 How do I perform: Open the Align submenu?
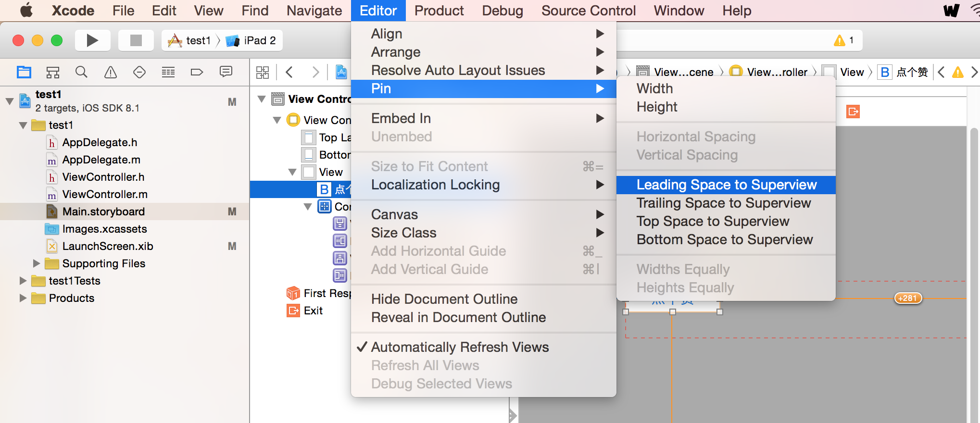(x=484, y=34)
